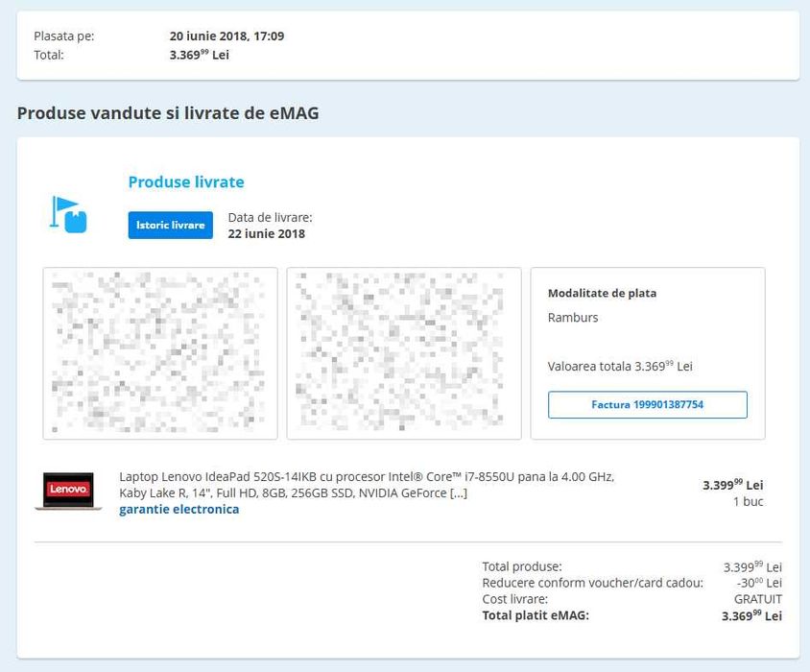Select delivery date 22 iunie 2018
Viewport: 810px width, 672px height.
pos(267,233)
